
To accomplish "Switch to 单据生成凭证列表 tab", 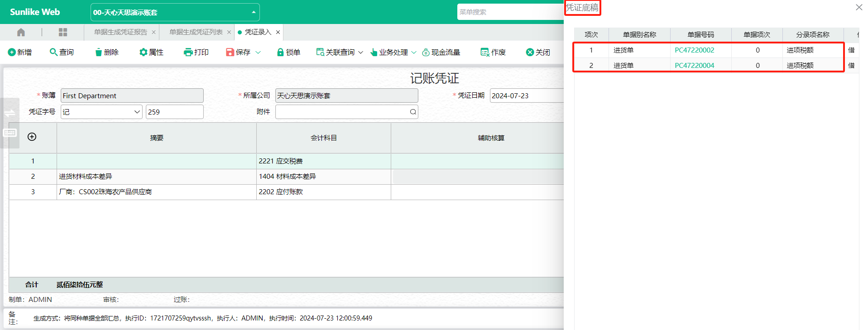I will 196,32.
